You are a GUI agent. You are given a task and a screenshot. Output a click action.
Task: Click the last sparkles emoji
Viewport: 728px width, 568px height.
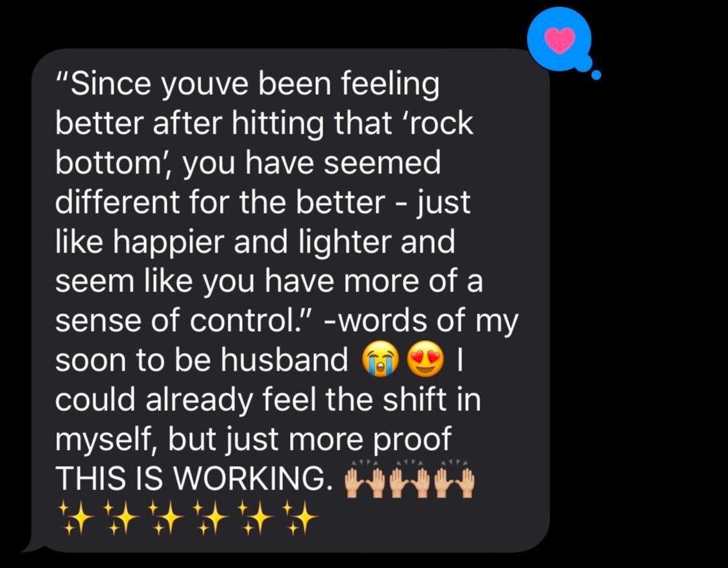pos(301,517)
